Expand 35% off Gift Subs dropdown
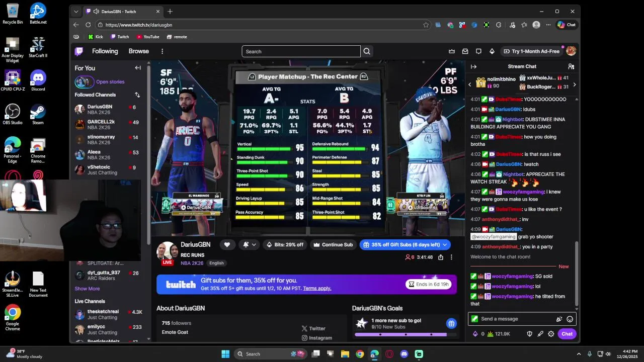Image resolution: width=644 pixels, height=362 pixels. (445, 245)
